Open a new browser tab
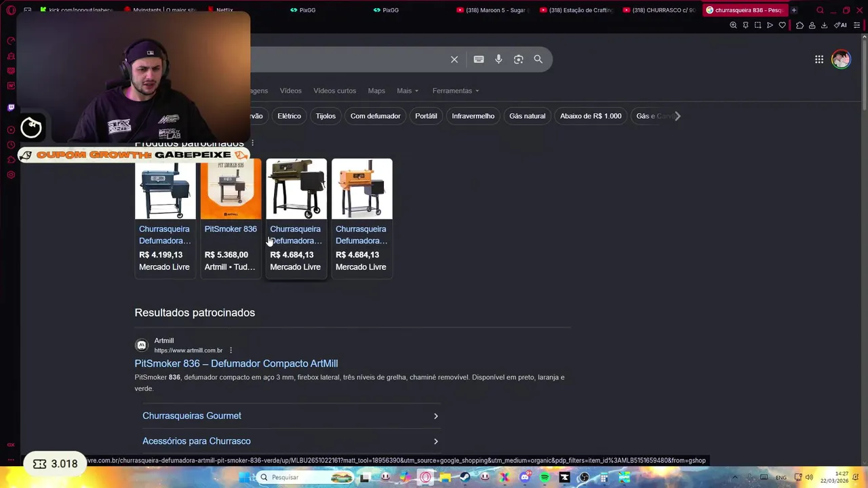Screen dimensions: 868x488 coord(794,10)
